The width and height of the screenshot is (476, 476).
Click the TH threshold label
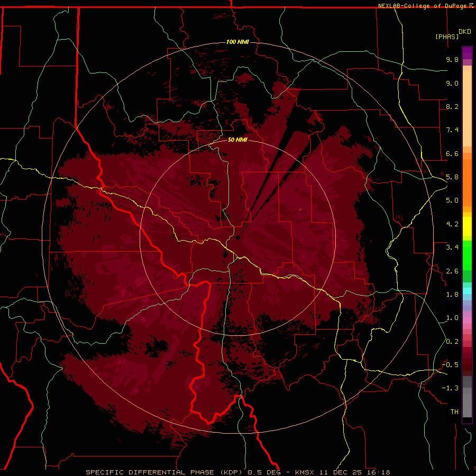(x=454, y=412)
